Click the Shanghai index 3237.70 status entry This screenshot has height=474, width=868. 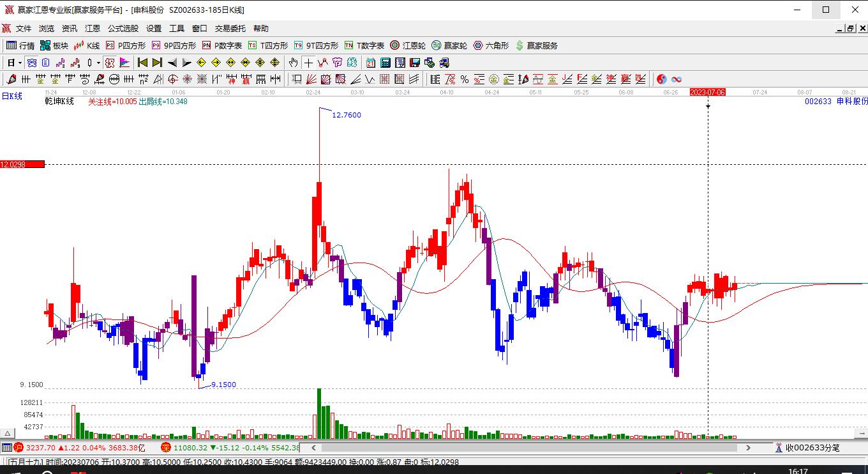(80, 448)
